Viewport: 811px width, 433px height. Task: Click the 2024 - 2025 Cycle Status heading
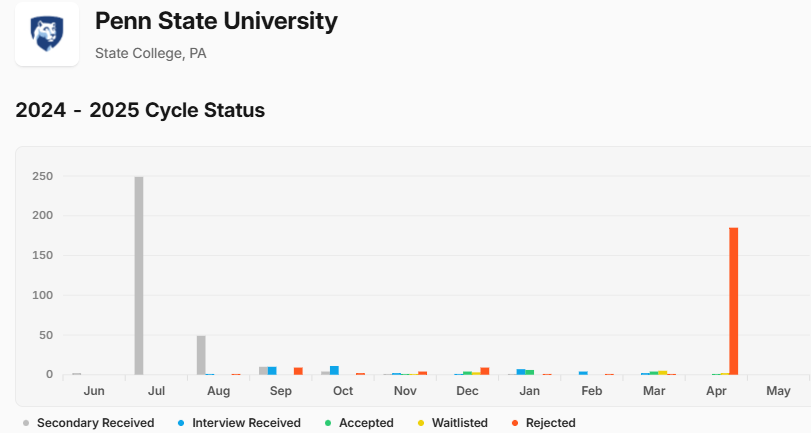click(x=140, y=110)
